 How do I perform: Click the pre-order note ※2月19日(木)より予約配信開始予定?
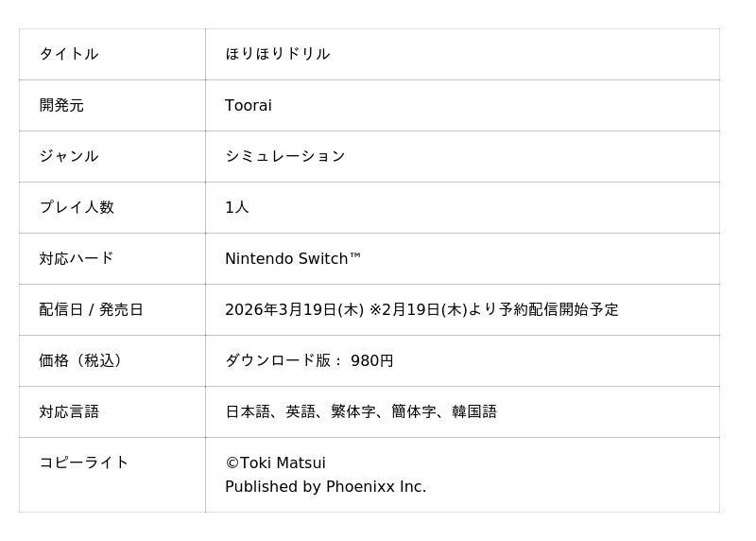click(x=493, y=309)
